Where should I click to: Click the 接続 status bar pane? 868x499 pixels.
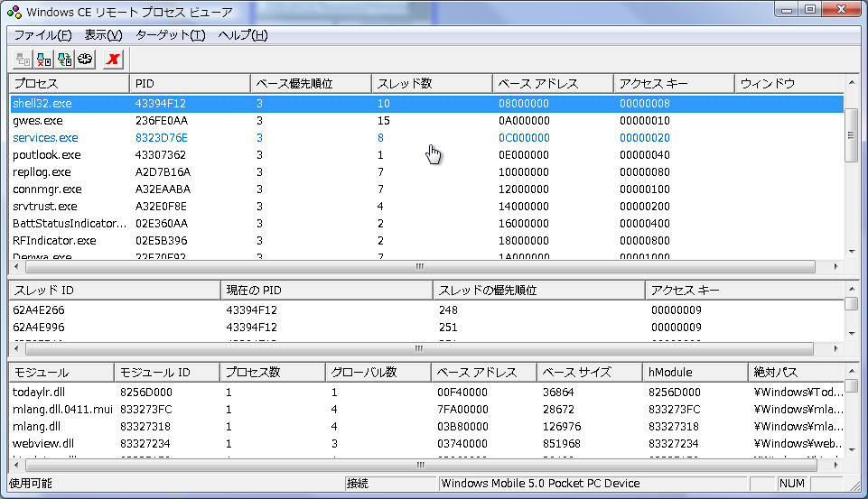(391, 484)
